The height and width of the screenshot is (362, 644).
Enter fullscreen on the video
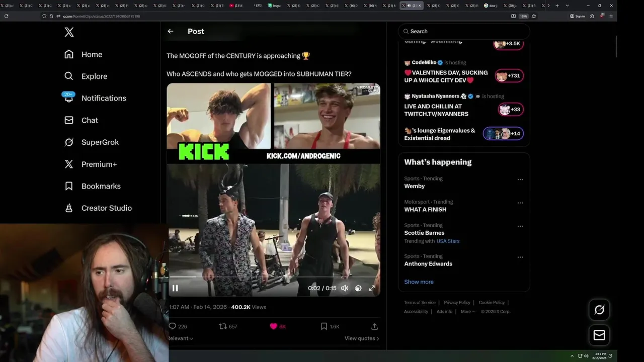tap(372, 288)
